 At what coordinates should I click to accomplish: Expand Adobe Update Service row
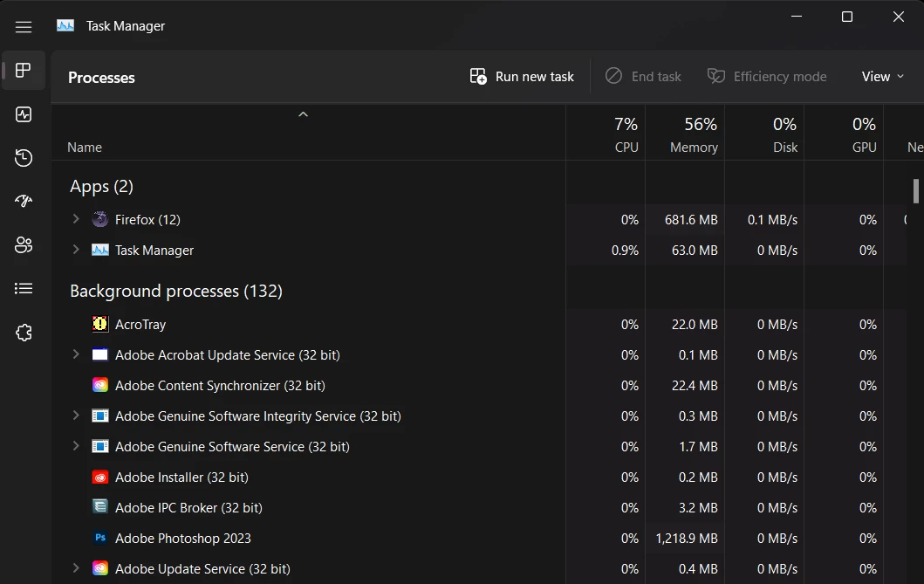(75, 568)
